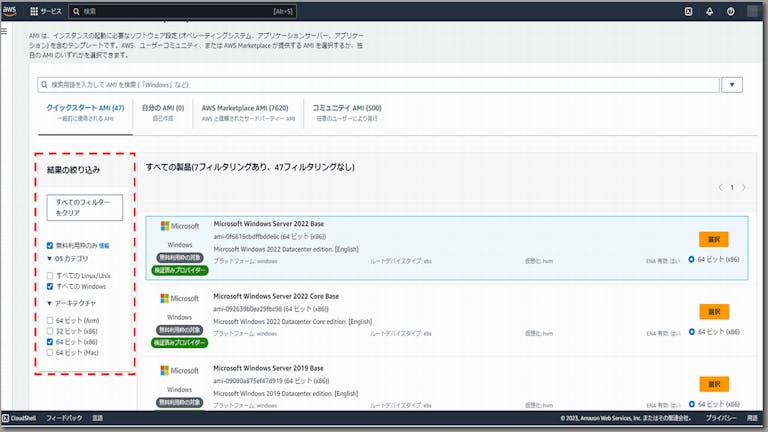Select 64-bit (x86) radio for Windows Server 2022 Base
768x432 pixels.
(691, 260)
